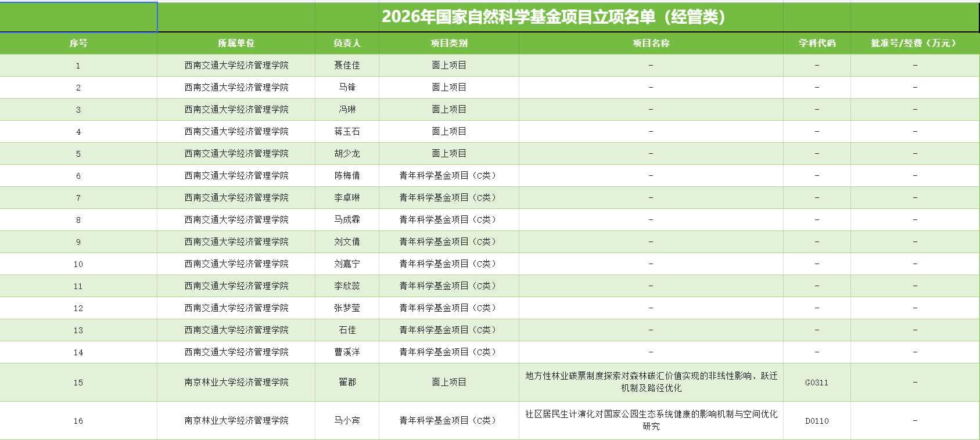Select the cell with name "冯琳"
The image size is (980, 440).
347,109
